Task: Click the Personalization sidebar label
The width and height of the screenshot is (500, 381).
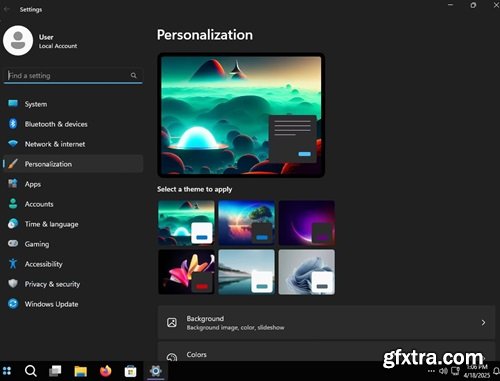Action: click(48, 164)
